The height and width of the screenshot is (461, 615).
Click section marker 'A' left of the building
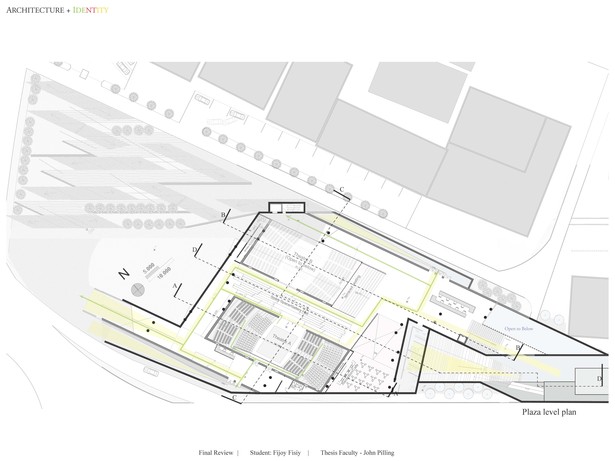click(175, 285)
